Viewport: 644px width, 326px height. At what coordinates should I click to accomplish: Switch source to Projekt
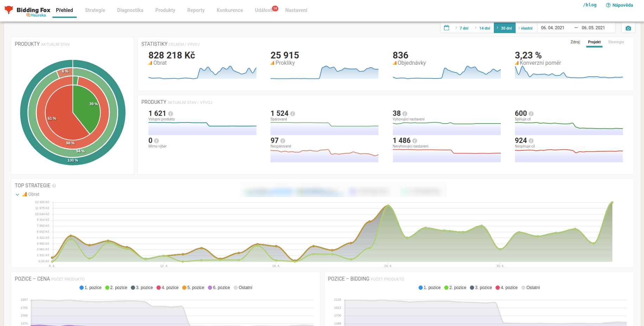(x=594, y=42)
